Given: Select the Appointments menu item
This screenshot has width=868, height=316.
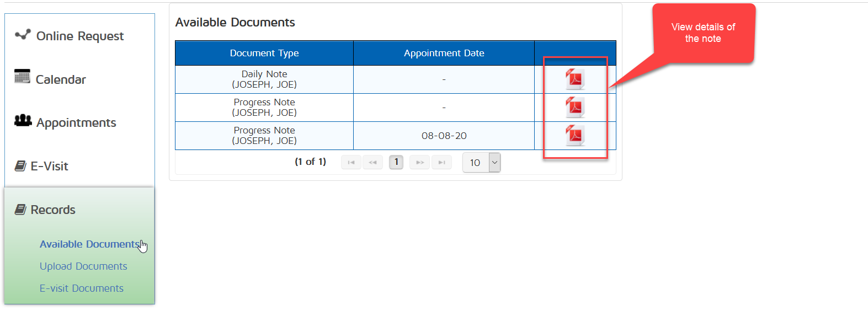Looking at the screenshot, I should tap(76, 123).
